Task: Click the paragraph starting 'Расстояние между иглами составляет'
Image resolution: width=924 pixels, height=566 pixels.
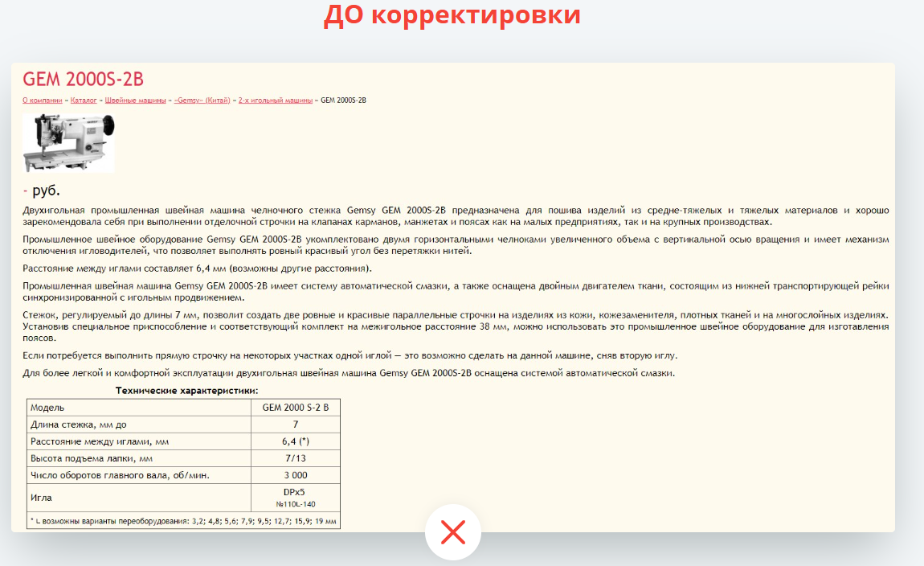Action: (x=198, y=269)
